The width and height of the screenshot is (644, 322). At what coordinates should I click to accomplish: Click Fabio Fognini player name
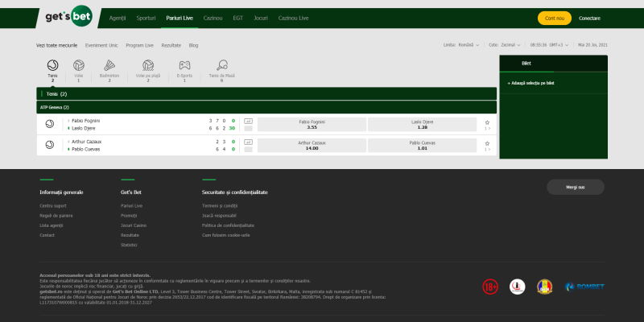pos(86,121)
